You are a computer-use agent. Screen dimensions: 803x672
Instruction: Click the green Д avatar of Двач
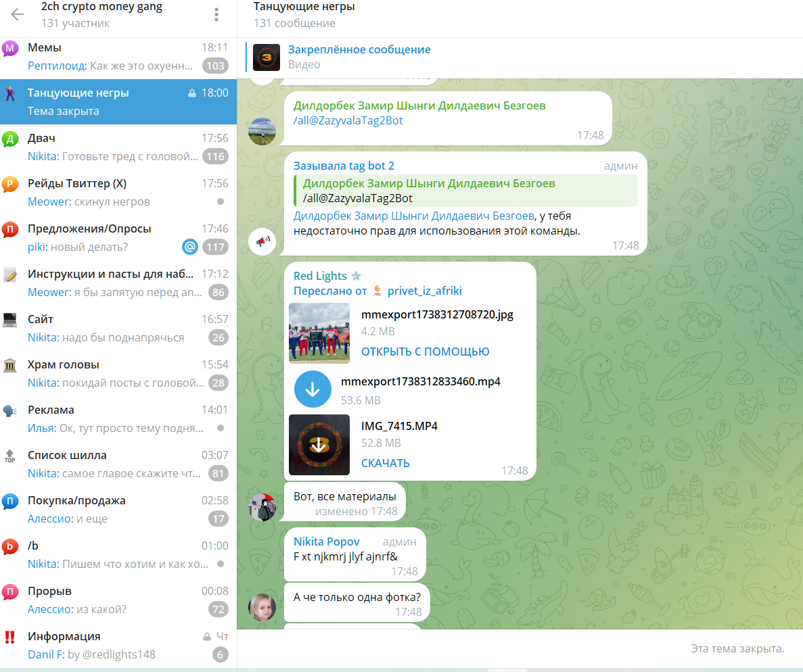click(x=10, y=139)
